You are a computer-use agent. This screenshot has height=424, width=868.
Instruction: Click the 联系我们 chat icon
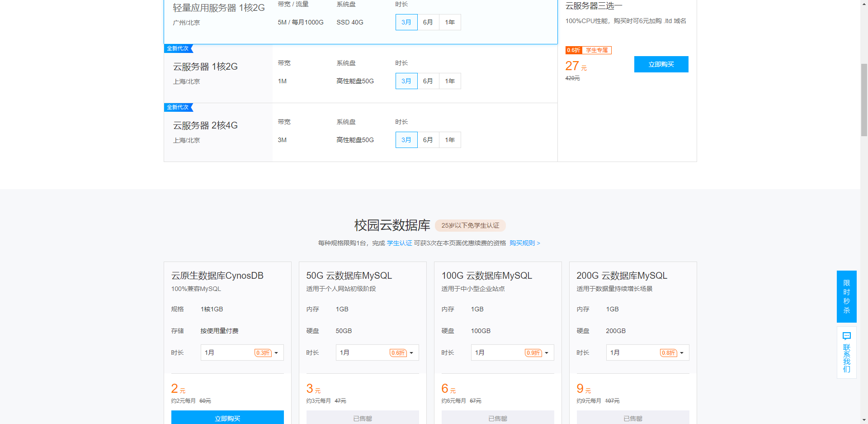[x=846, y=336]
